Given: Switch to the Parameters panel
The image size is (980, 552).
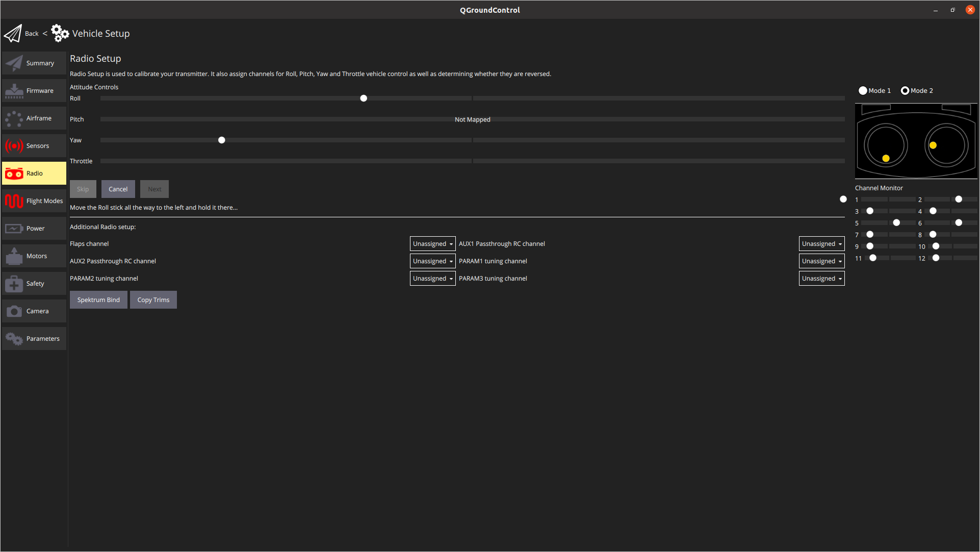Looking at the screenshot, I should (x=34, y=338).
